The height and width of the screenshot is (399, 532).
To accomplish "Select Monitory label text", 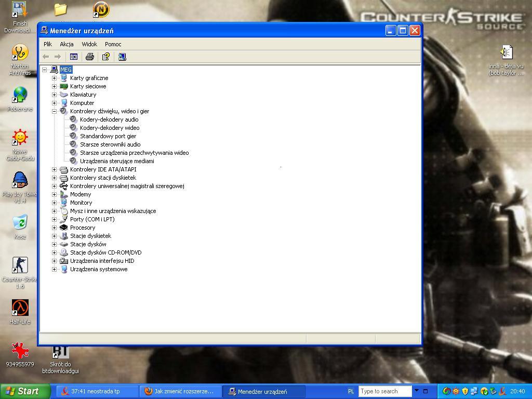I will tap(81, 203).
